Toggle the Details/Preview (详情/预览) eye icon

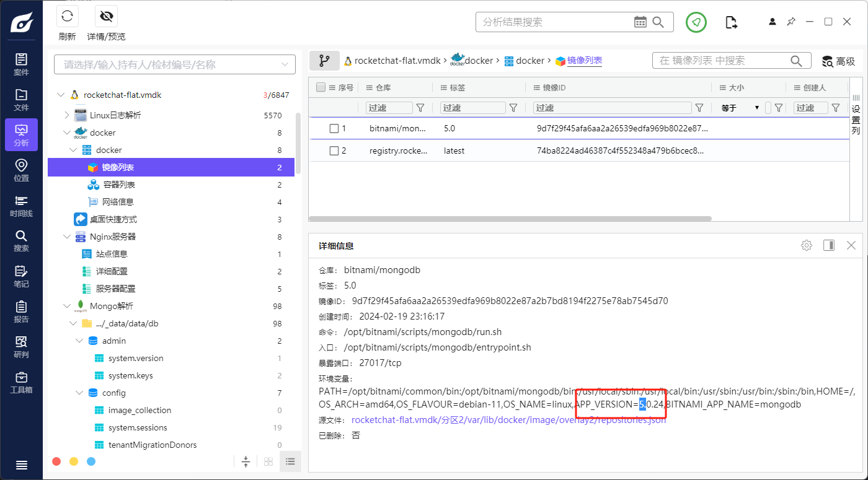point(106,17)
